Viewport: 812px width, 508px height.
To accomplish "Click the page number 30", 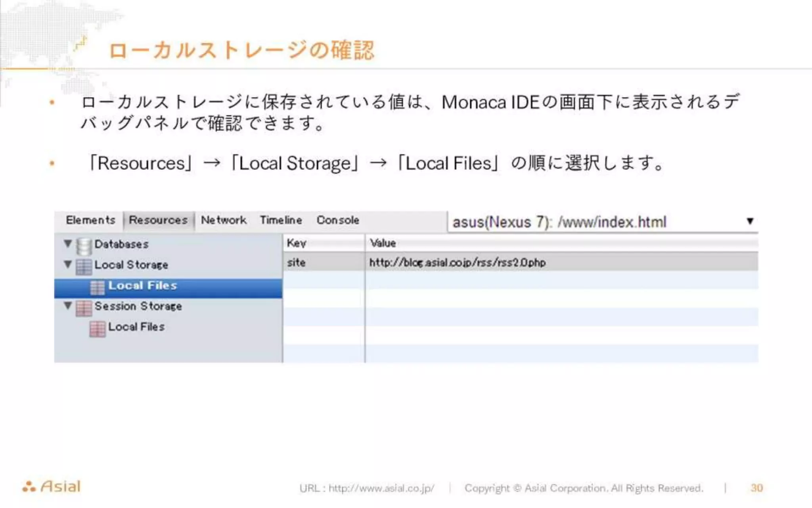I will click(x=756, y=488).
